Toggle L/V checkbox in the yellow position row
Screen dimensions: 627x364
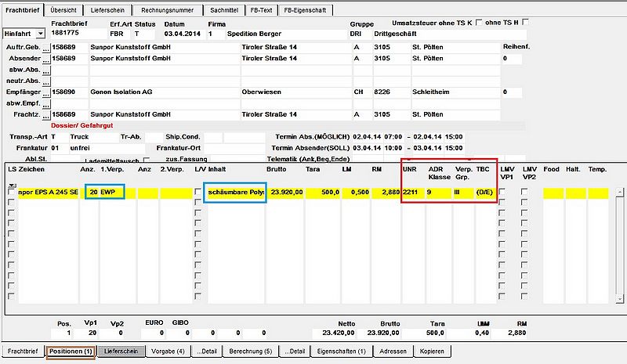[x=198, y=192]
